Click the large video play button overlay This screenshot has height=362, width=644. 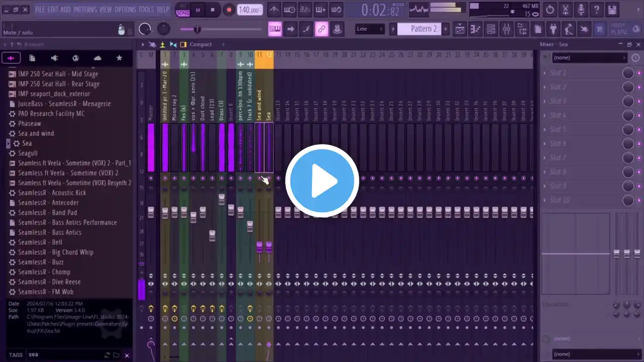tap(322, 181)
